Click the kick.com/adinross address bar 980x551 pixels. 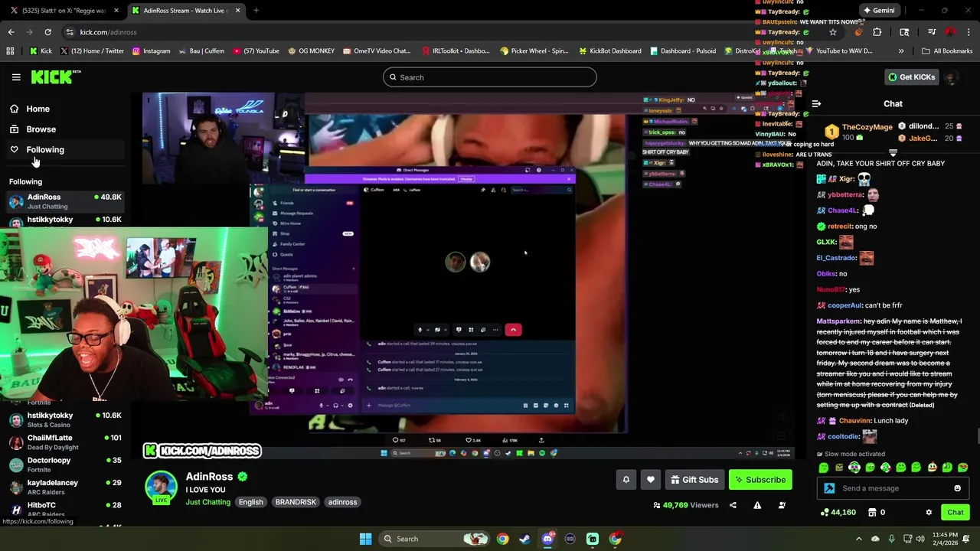pyautogui.click(x=108, y=32)
